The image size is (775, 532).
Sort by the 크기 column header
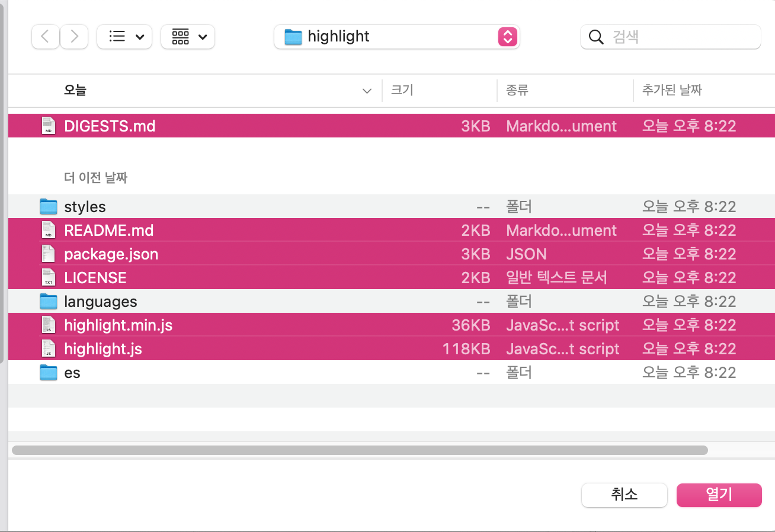point(402,91)
